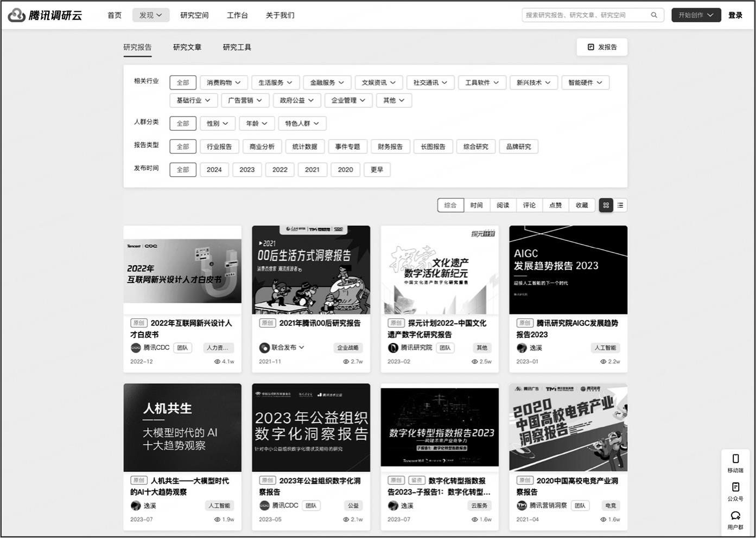Open the official account icon (公众号)
Viewport: 756px width, 538px height.
(735, 487)
